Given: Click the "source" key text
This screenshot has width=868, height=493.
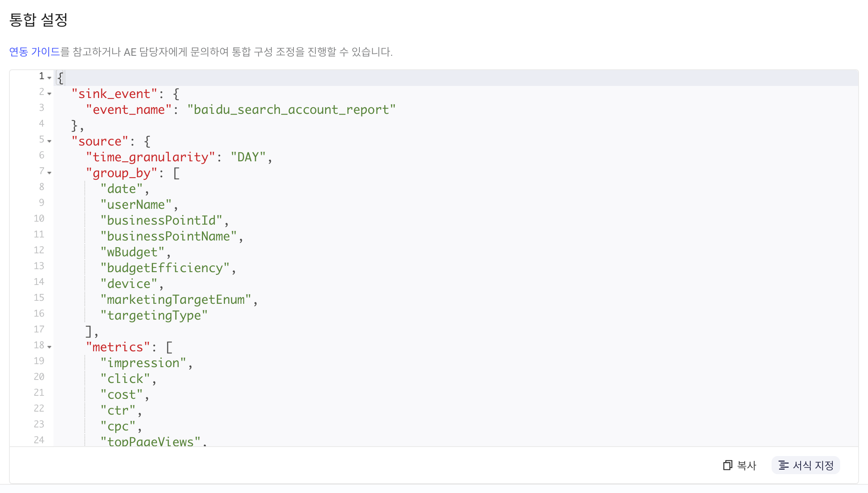Looking at the screenshot, I should coord(100,141).
